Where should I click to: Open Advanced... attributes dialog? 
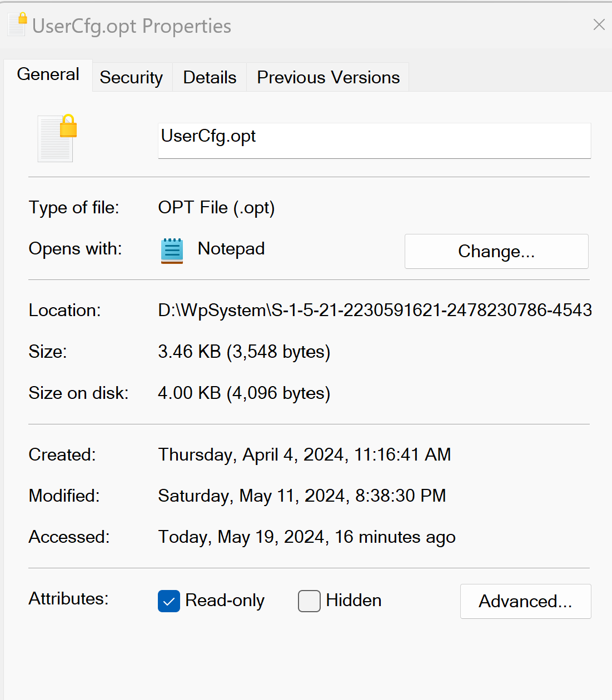[525, 601]
